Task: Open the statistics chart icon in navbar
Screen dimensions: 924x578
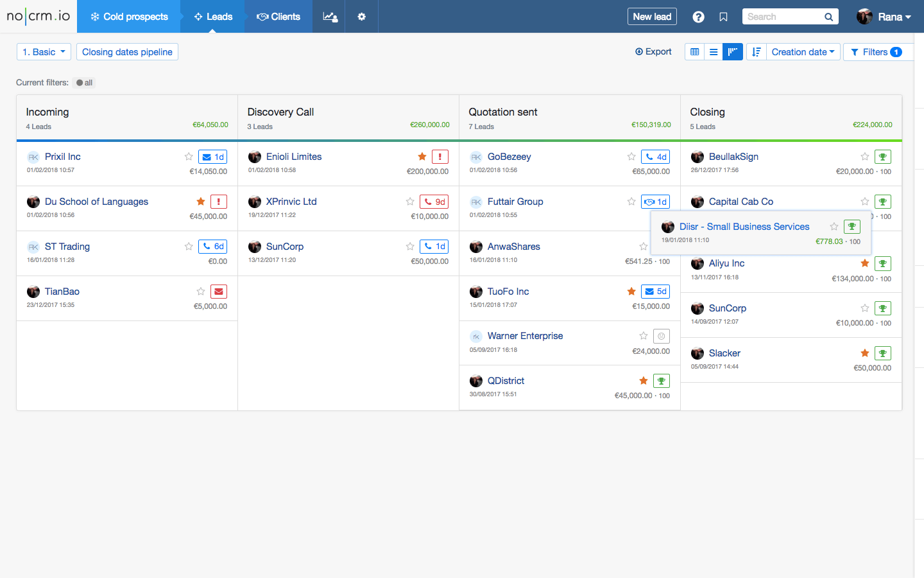Action: click(329, 17)
